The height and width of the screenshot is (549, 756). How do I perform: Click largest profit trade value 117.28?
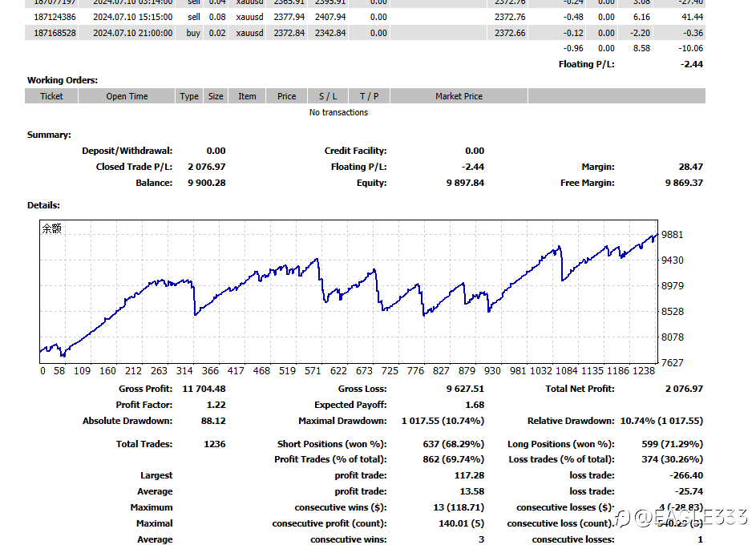(469, 475)
